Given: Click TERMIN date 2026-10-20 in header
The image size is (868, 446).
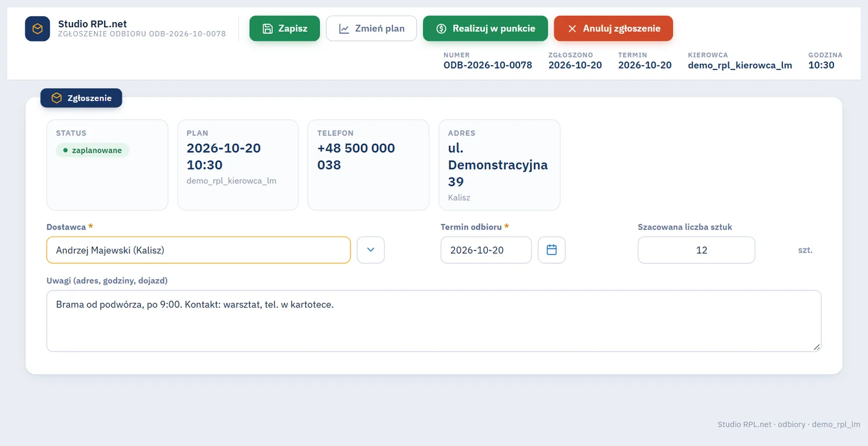Looking at the screenshot, I should click(645, 65).
